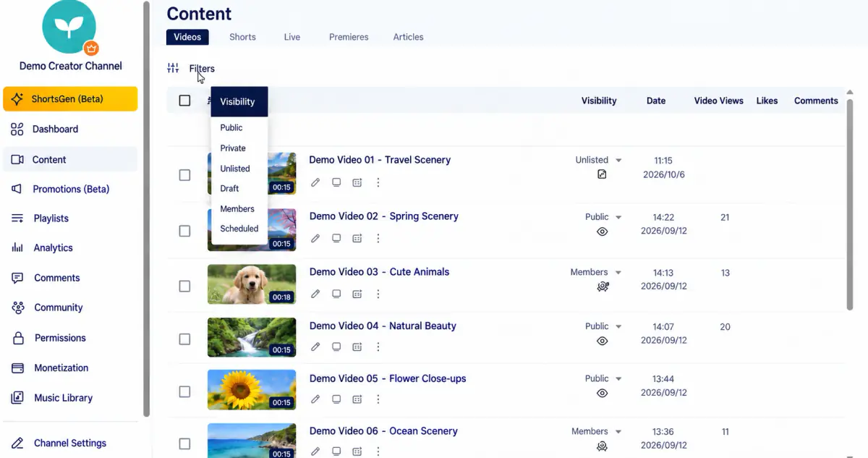Click the Visibility filter header in popup
The height and width of the screenshot is (458, 868).
239,102
